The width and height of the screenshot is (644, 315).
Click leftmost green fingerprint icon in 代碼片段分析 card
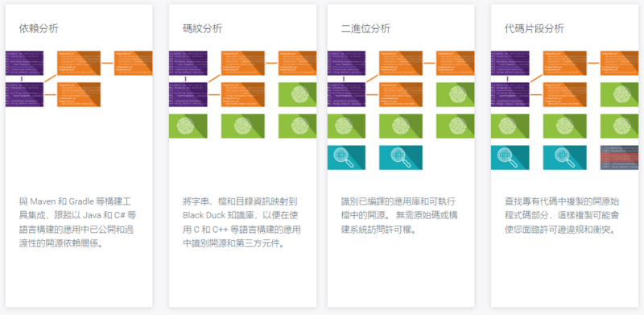point(510,126)
